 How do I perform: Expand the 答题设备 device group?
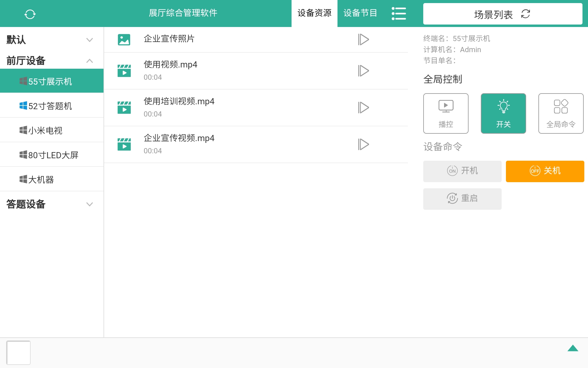[89, 204]
